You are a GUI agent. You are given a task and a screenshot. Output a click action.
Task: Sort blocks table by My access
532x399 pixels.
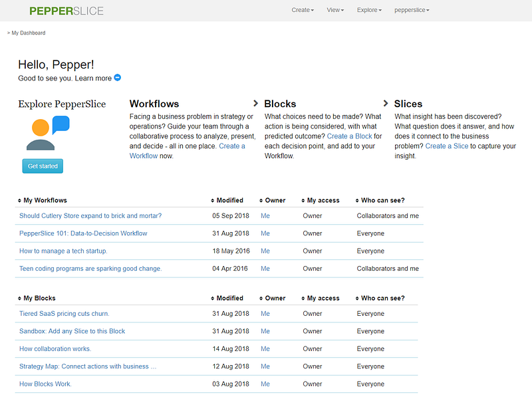click(321, 298)
